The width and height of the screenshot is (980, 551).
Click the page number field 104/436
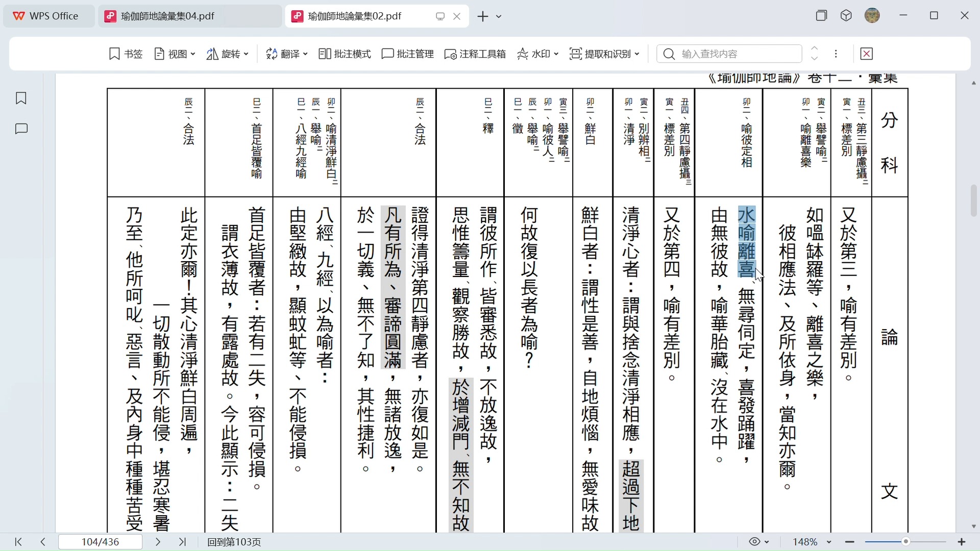coord(101,542)
